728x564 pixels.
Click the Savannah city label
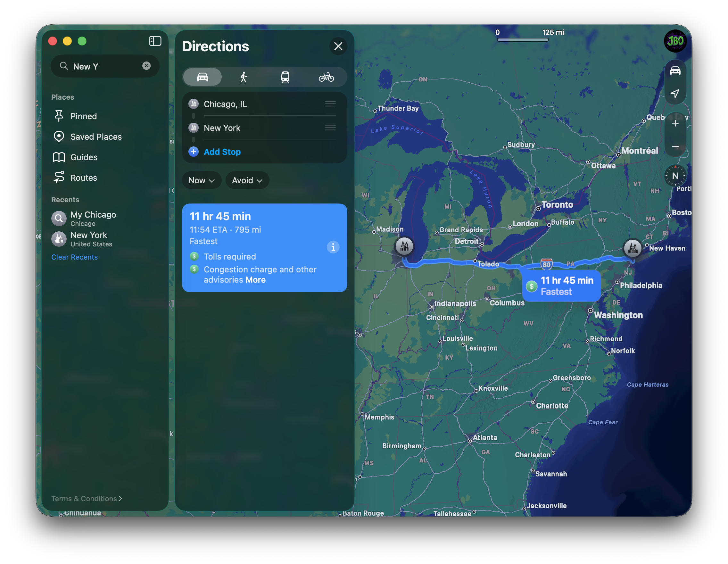[551, 474]
